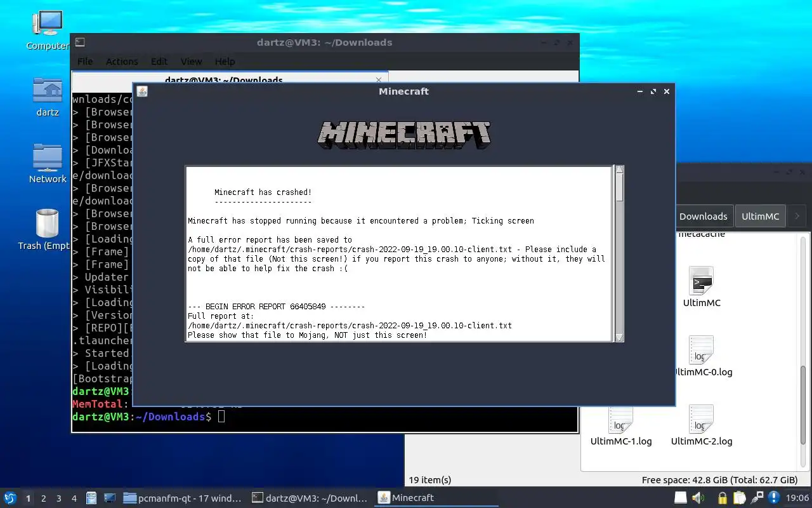The width and height of the screenshot is (812, 508).
Task: Click the file manager vertical scrollbar
Action: coord(802,406)
